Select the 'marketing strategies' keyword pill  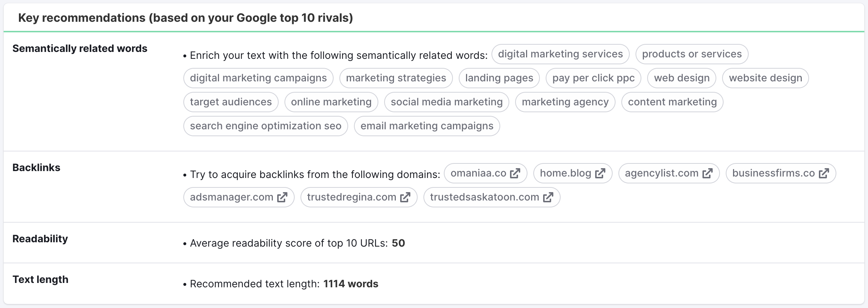click(x=396, y=78)
